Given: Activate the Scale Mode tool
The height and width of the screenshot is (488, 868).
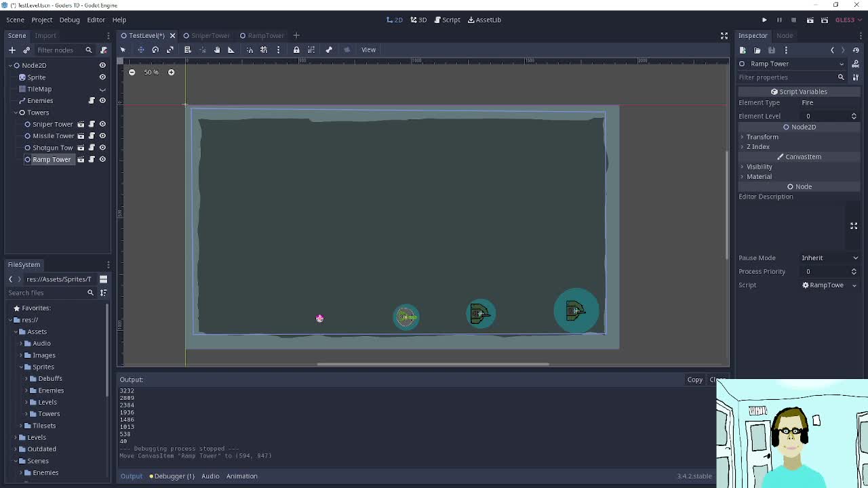Looking at the screenshot, I should click(x=170, y=49).
